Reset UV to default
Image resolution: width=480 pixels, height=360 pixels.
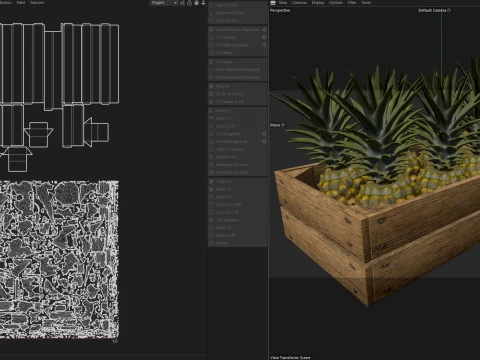[238, 197]
